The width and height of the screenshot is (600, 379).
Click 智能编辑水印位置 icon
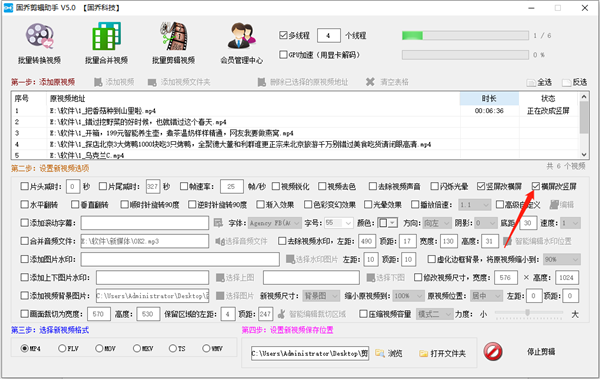[x=507, y=241]
